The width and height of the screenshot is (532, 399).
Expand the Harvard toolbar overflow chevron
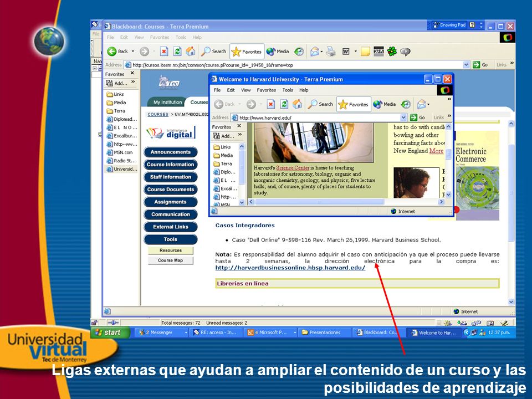[449, 99]
